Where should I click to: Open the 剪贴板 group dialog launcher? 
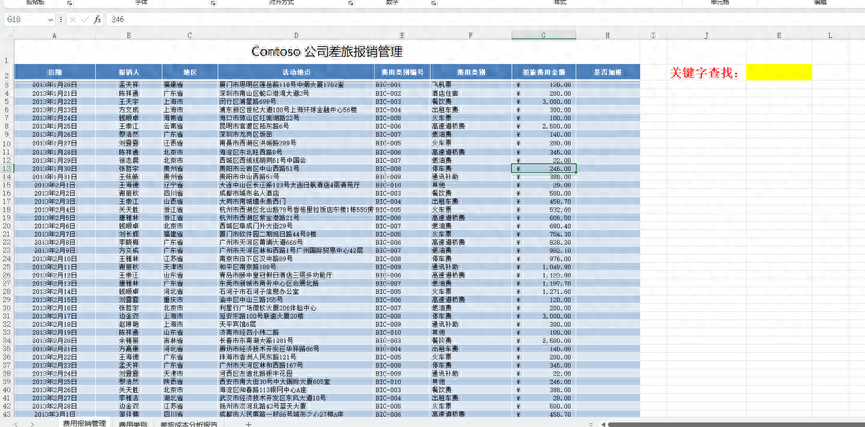coord(70,3)
